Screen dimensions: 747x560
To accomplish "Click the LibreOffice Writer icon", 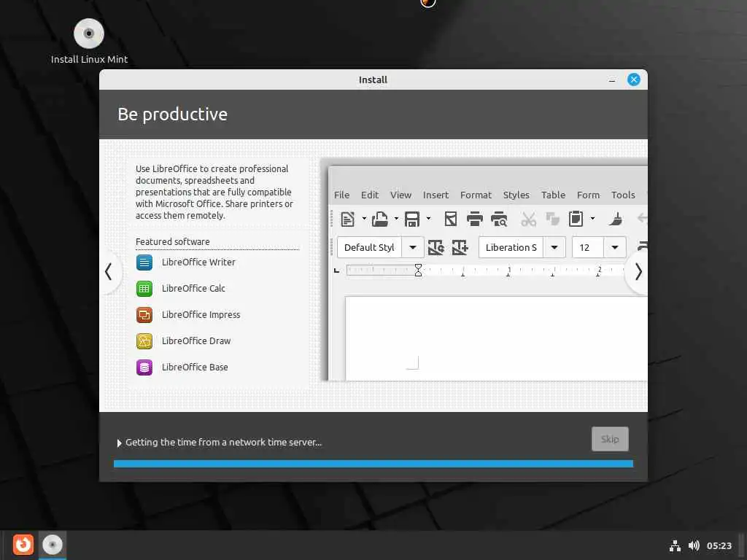I will [144, 262].
